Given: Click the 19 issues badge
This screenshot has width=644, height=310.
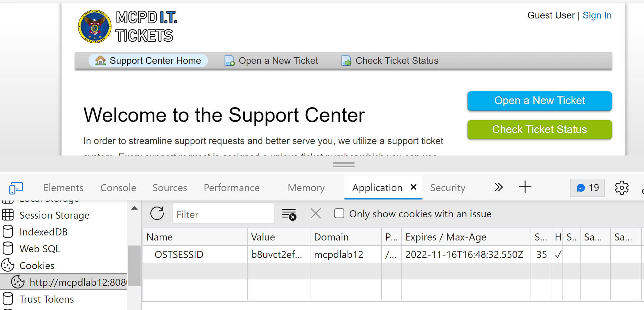Looking at the screenshot, I should coord(587,188).
